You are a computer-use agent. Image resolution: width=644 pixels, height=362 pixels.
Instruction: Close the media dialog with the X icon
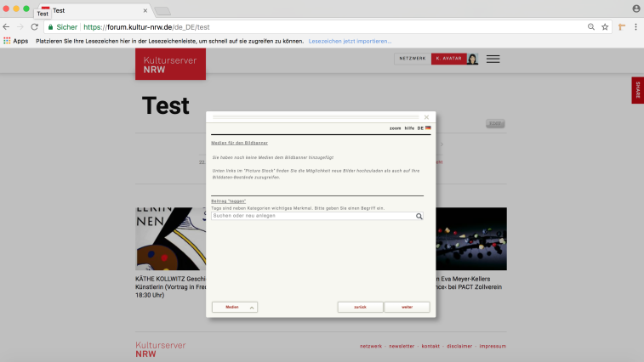click(426, 117)
